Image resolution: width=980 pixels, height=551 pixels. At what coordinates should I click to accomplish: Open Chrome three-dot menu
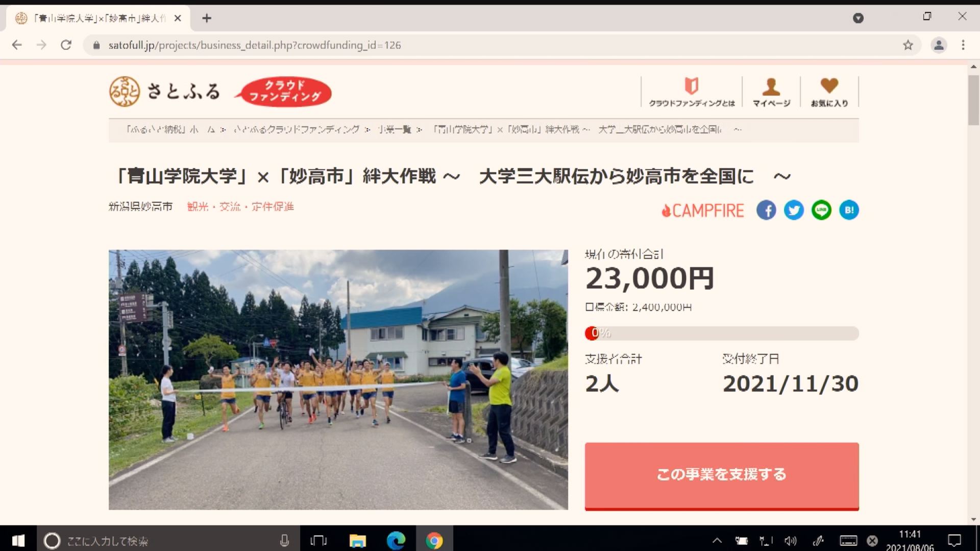point(963,45)
